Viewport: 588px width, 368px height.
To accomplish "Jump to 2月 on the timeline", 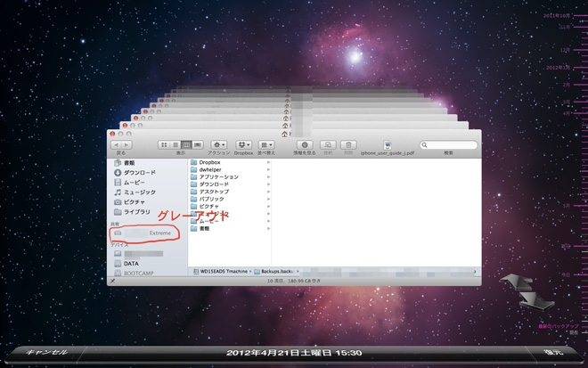I will (567, 85).
